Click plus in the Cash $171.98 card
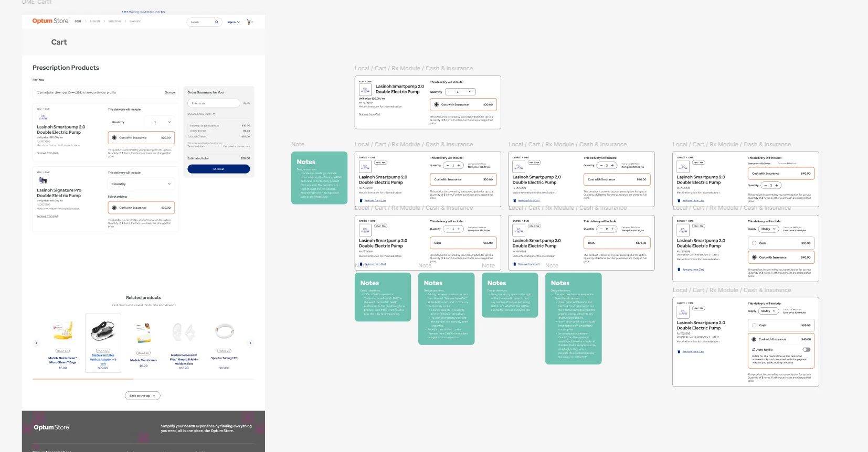The width and height of the screenshot is (868, 452). click(612, 229)
